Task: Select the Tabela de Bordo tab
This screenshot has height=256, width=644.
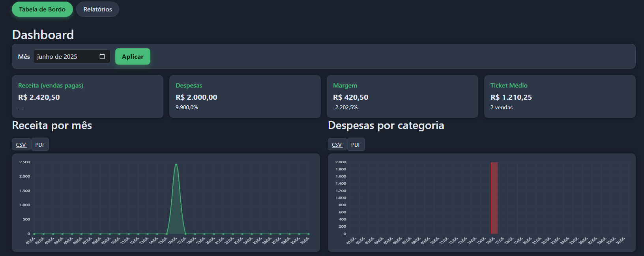Action: (x=42, y=9)
